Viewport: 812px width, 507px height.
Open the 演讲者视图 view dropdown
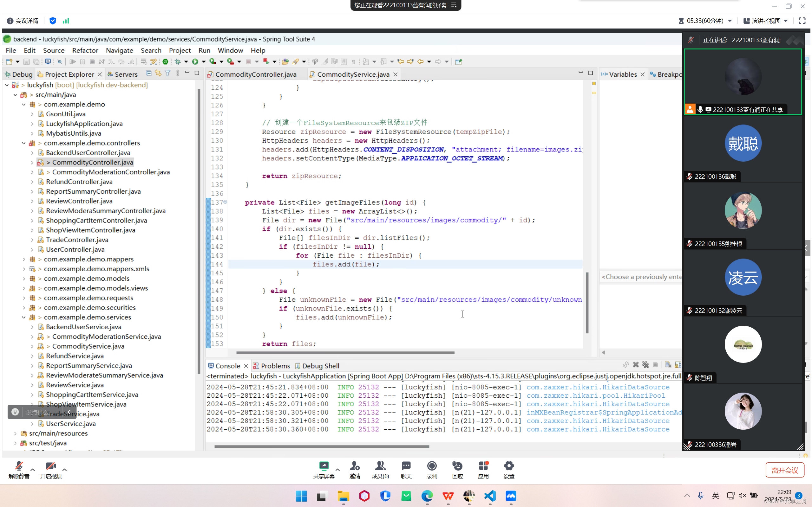[x=766, y=21]
